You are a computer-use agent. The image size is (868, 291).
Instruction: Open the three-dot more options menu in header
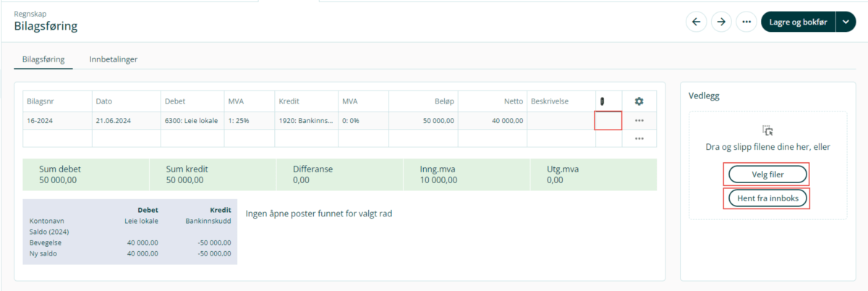746,22
